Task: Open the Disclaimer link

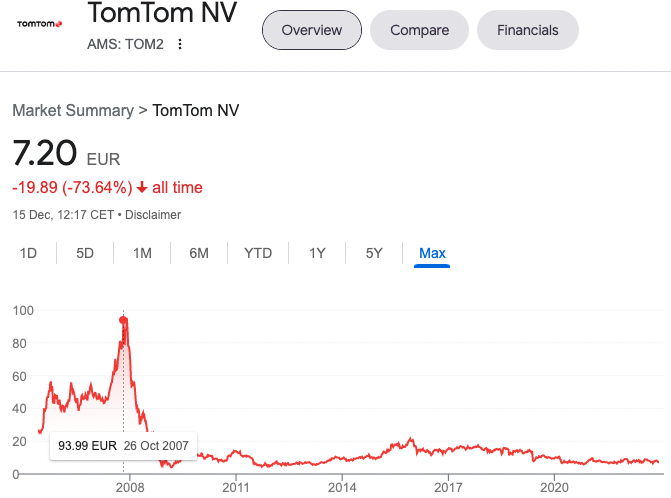Action: click(x=153, y=214)
